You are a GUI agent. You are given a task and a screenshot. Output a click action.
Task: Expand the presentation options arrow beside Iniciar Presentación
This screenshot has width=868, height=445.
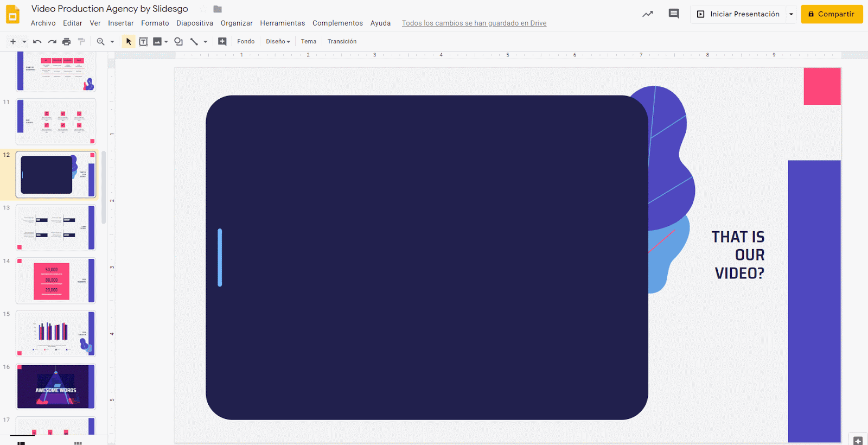[791, 14]
